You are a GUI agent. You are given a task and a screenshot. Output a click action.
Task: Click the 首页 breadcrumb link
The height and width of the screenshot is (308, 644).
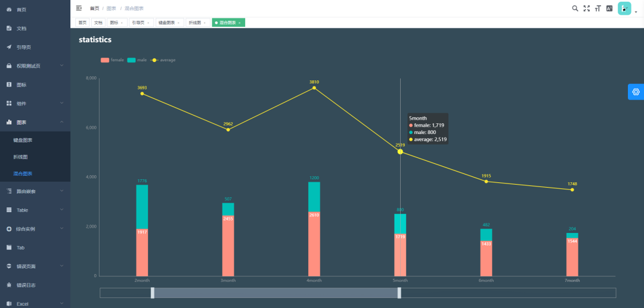pyautogui.click(x=94, y=8)
